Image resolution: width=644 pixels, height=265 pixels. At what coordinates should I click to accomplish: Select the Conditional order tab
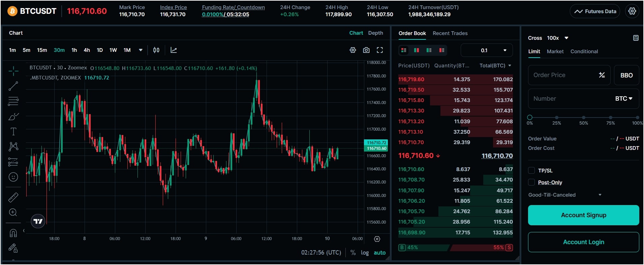pyautogui.click(x=584, y=52)
